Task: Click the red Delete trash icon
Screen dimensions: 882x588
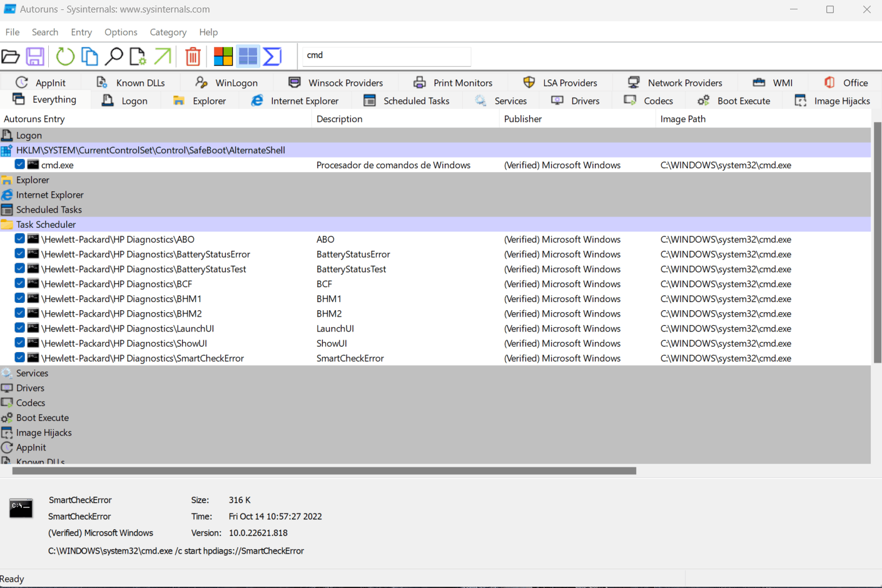Action: (x=193, y=57)
